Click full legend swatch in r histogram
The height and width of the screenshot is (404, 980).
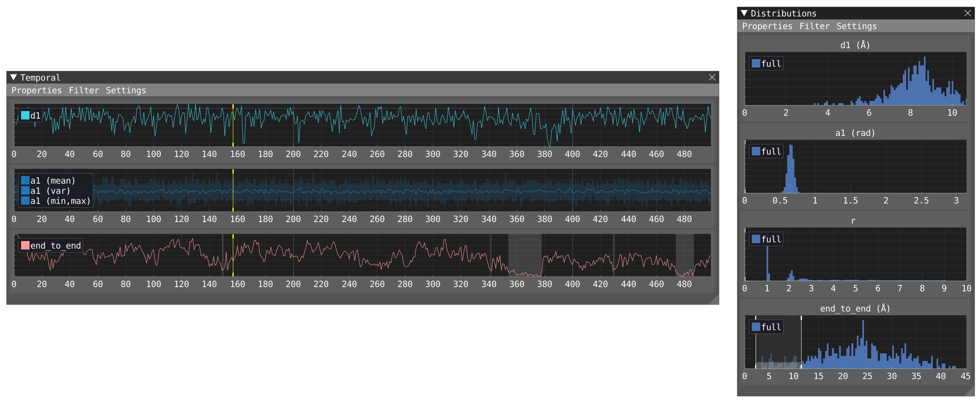coord(756,239)
